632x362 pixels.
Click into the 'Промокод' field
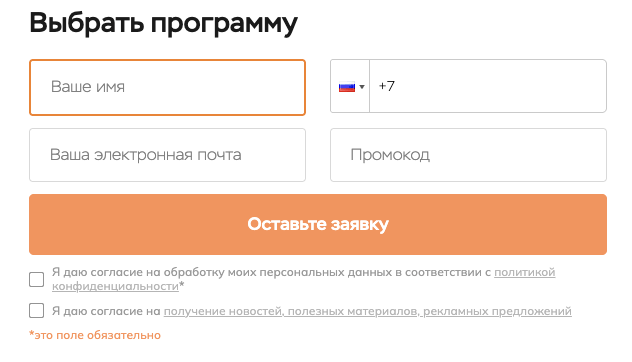pyautogui.click(x=468, y=155)
